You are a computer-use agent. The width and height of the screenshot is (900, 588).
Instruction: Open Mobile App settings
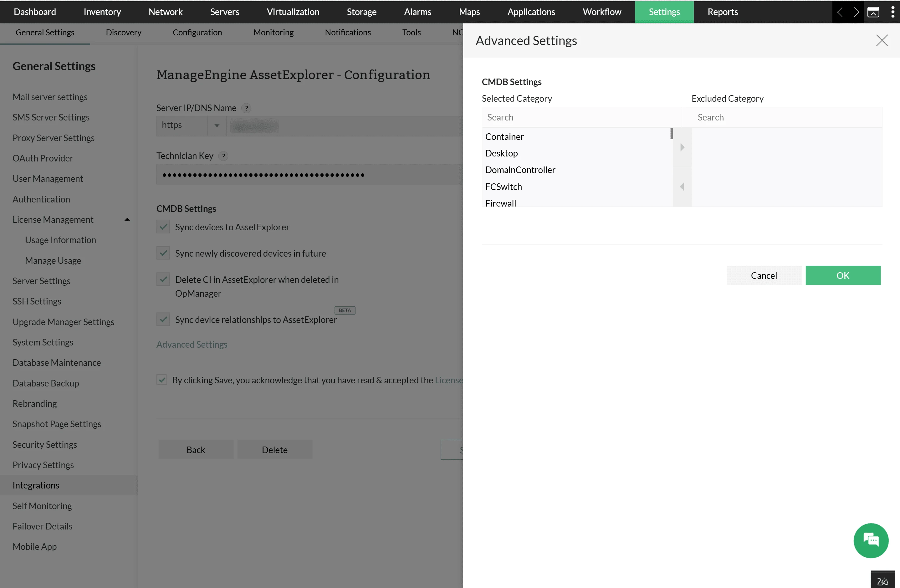pyautogui.click(x=34, y=546)
